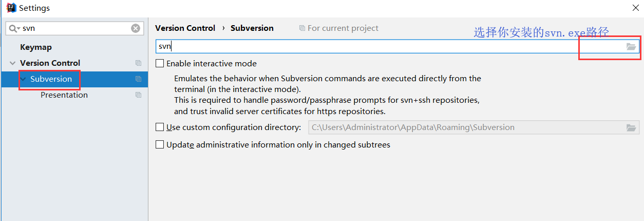
Task: Click the folder icon in configuration directory field
Action: [631, 127]
